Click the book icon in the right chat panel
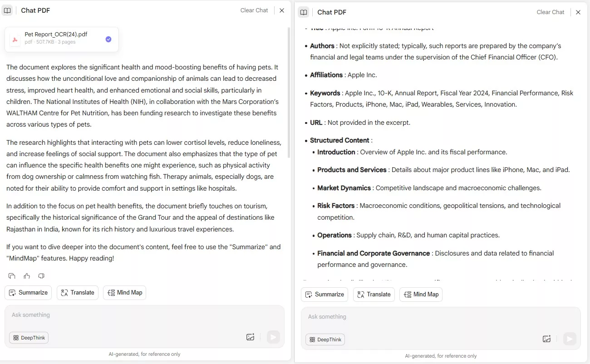590x364 pixels. (x=304, y=12)
